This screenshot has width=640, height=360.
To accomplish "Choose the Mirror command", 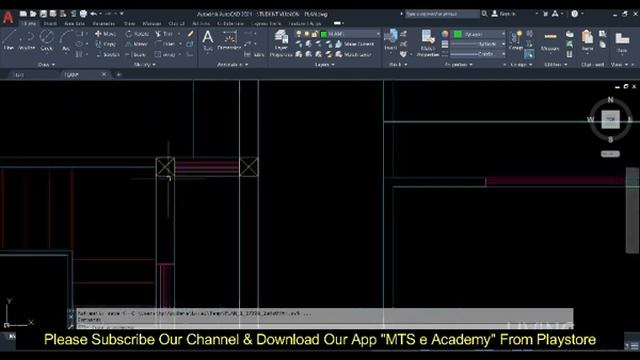I will [x=137, y=44].
